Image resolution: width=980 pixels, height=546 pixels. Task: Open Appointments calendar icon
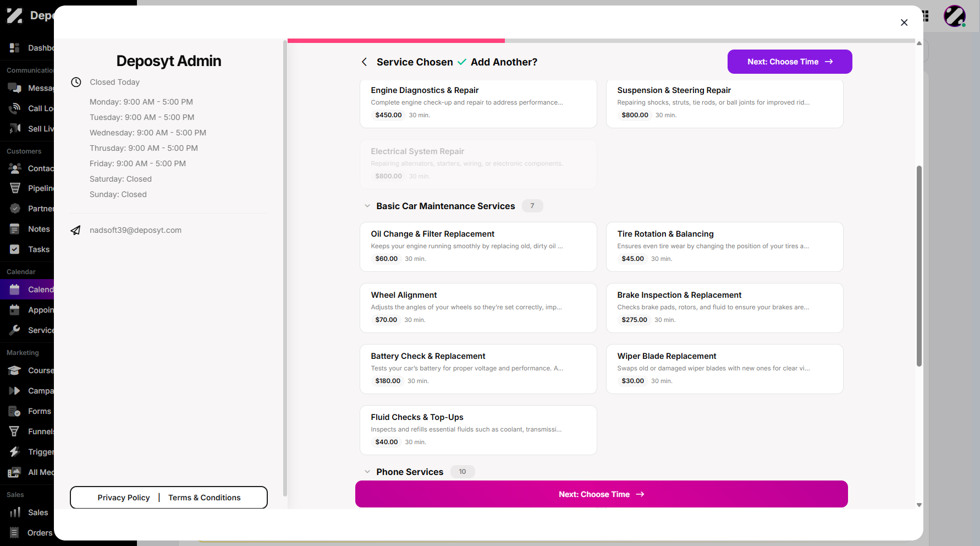click(x=15, y=310)
